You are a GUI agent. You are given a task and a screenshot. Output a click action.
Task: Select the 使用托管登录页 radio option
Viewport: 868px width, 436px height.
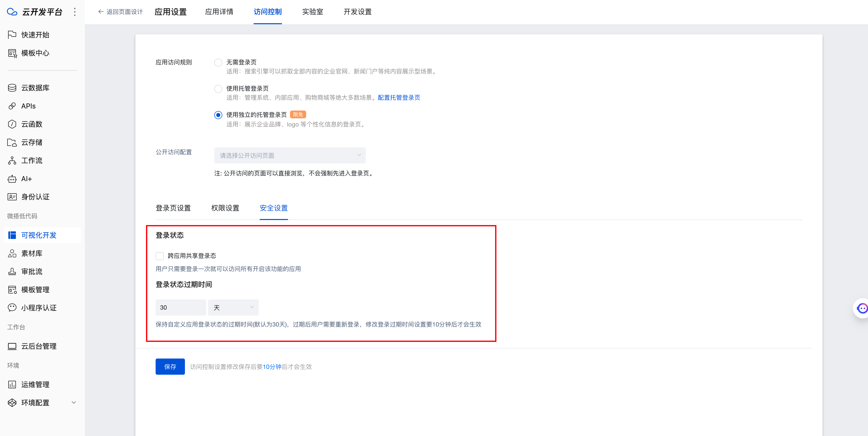click(x=218, y=89)
